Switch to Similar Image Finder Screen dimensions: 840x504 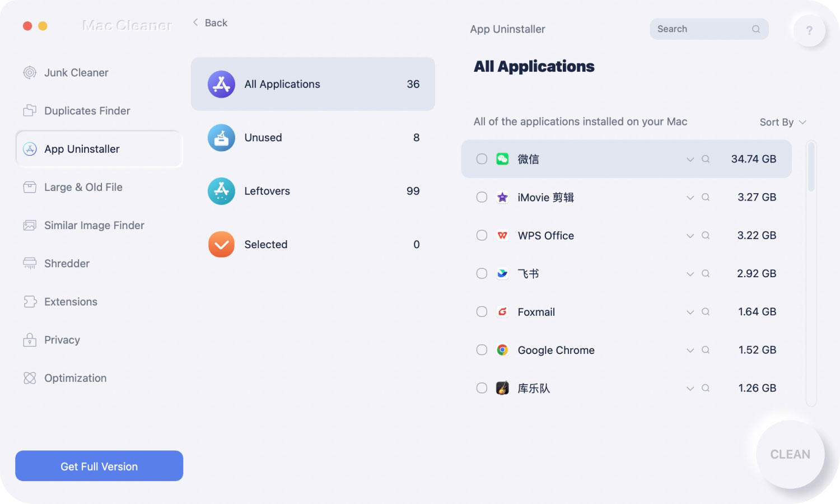99,225
